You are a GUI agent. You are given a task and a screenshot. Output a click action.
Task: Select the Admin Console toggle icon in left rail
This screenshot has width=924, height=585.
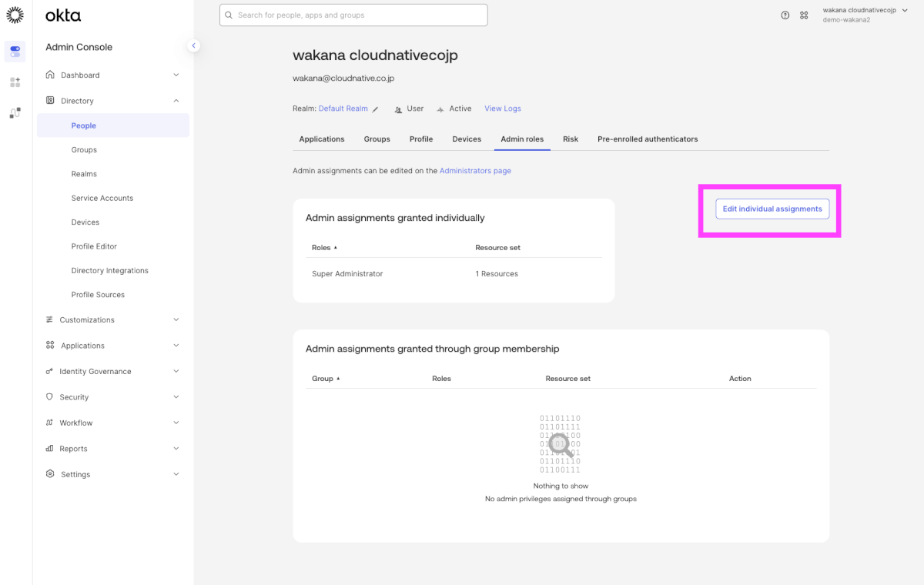coord(15,52)
